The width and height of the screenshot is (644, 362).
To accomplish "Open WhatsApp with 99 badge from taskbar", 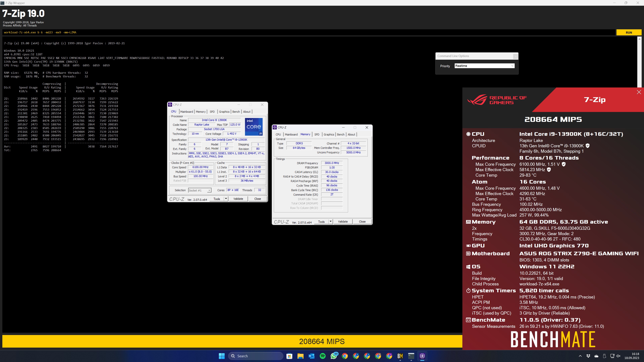I will pyautogui.click(x=334, y=356).
